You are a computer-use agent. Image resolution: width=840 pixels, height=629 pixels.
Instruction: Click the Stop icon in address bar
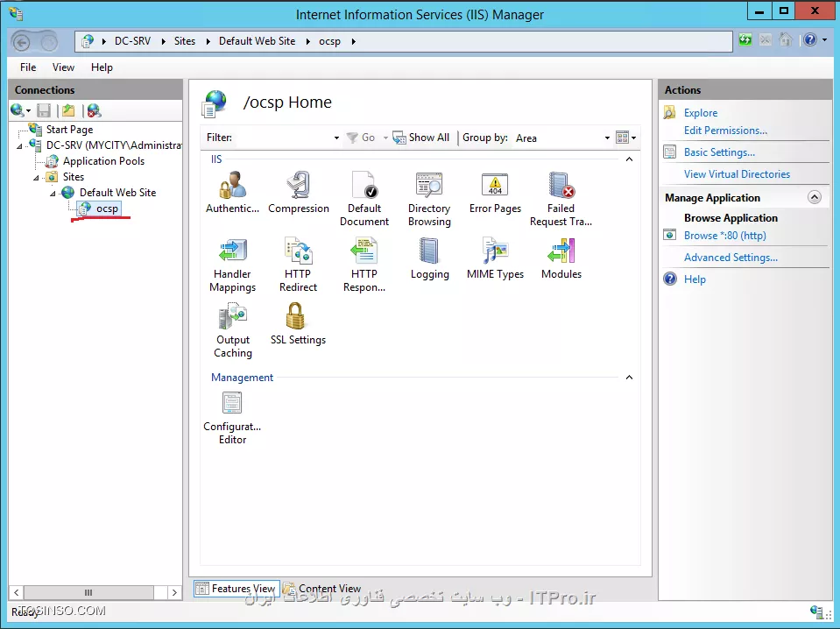[766, 39]
